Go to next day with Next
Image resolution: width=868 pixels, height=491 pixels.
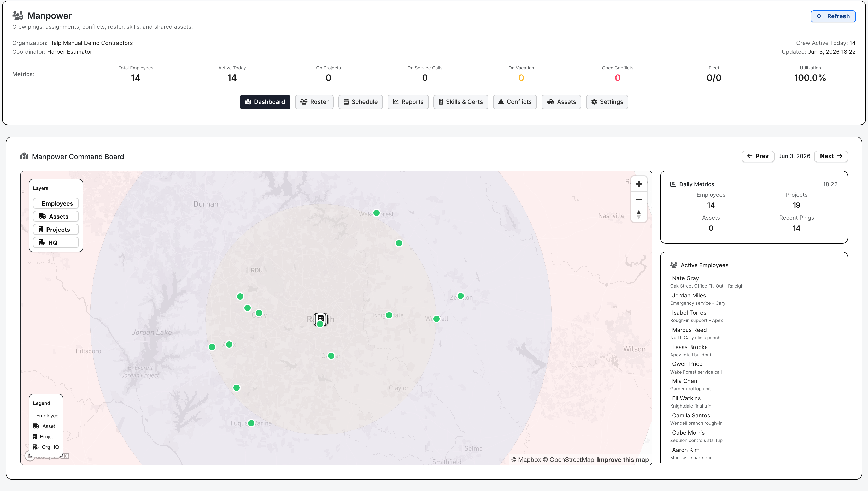click(x=831, y=156)
